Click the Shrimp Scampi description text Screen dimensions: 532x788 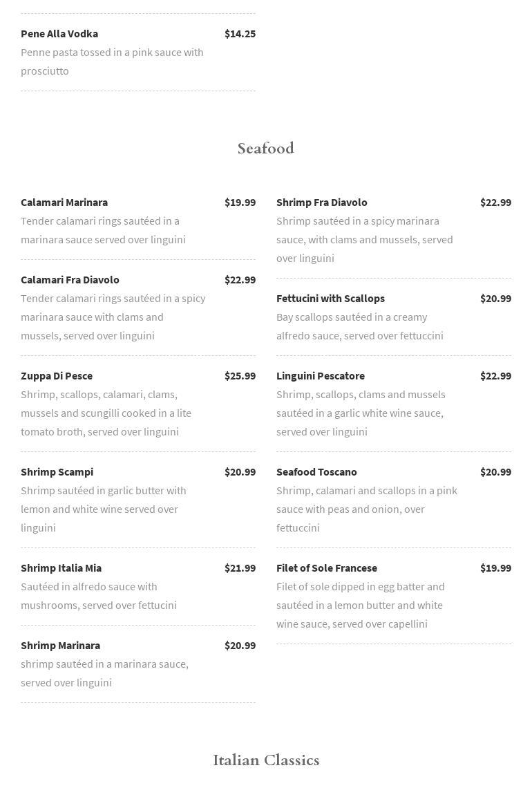[104, 509]
